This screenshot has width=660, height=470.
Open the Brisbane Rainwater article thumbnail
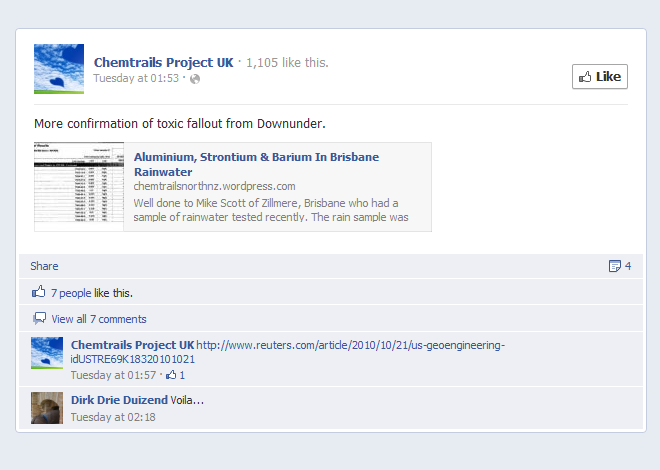[79, 187]
